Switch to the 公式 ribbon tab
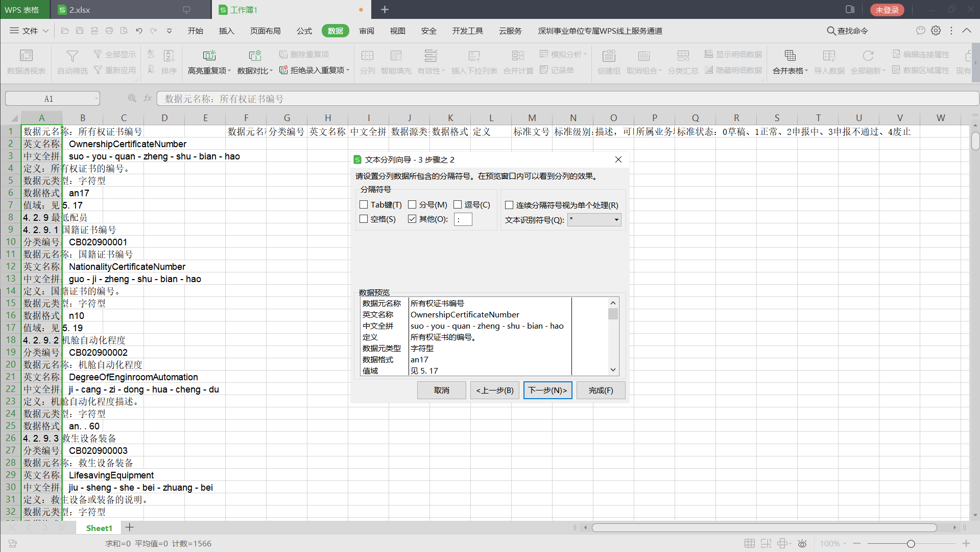 [x=304, y=31]
